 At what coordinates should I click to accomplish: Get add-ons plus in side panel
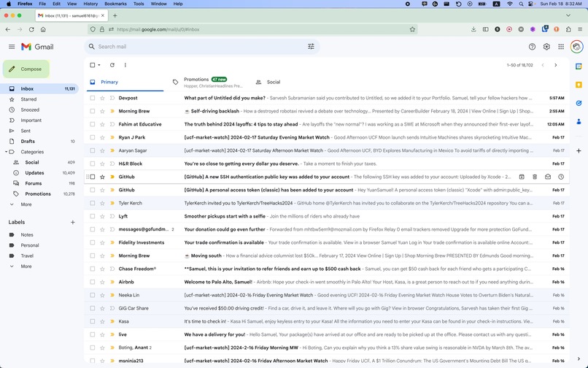coord(579,150)
